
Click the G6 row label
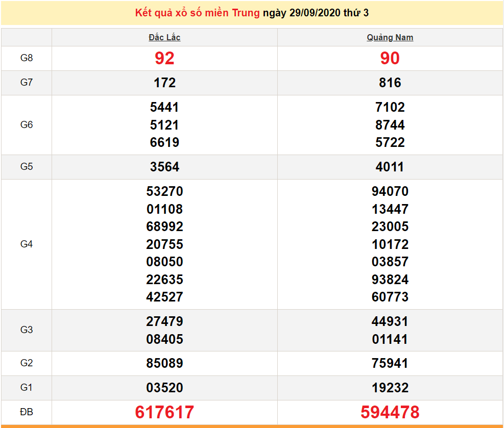27,124
